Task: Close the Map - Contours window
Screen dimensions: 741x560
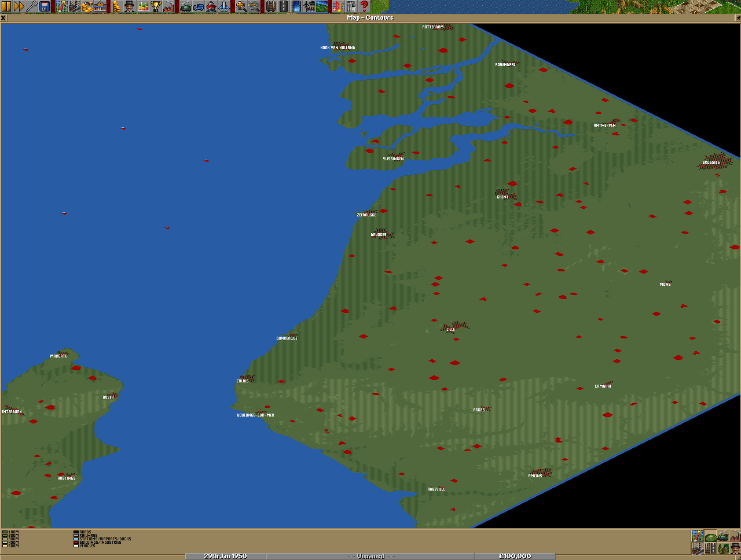Action: click(3, 18)
